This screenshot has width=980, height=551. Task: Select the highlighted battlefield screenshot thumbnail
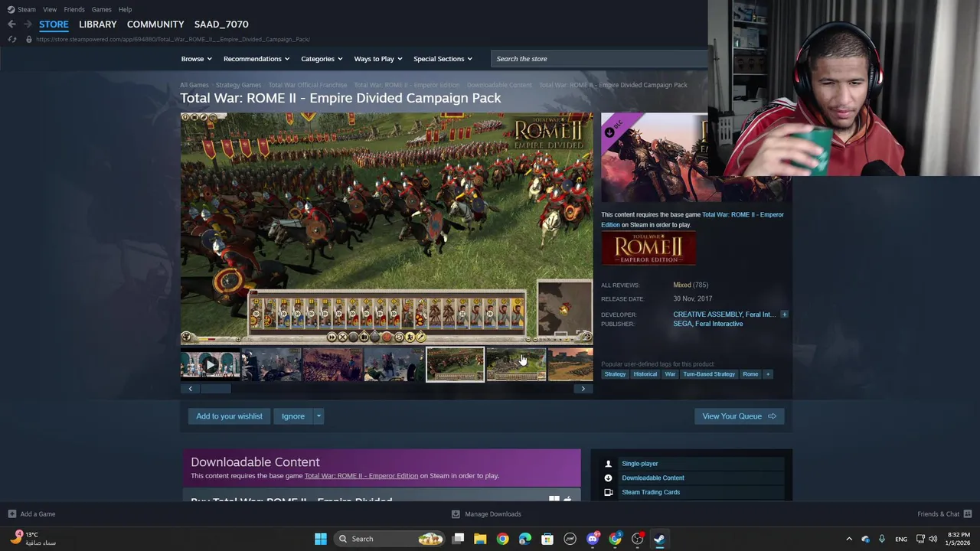click(x=455, y=365)
